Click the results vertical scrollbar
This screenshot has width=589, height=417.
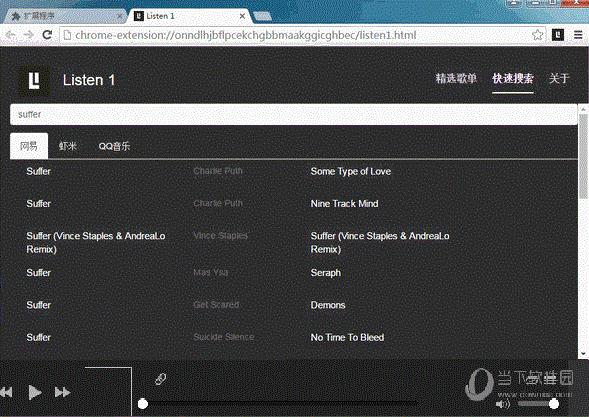(x=583, y=156)
